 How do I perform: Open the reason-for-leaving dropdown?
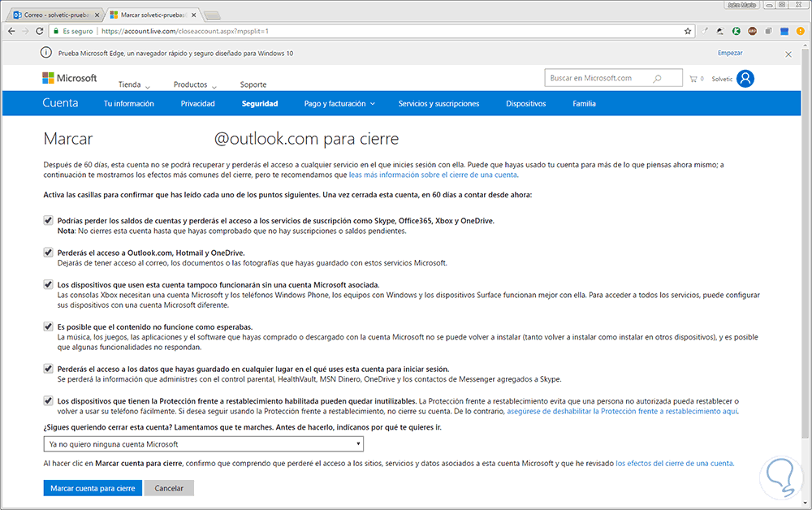204,443
